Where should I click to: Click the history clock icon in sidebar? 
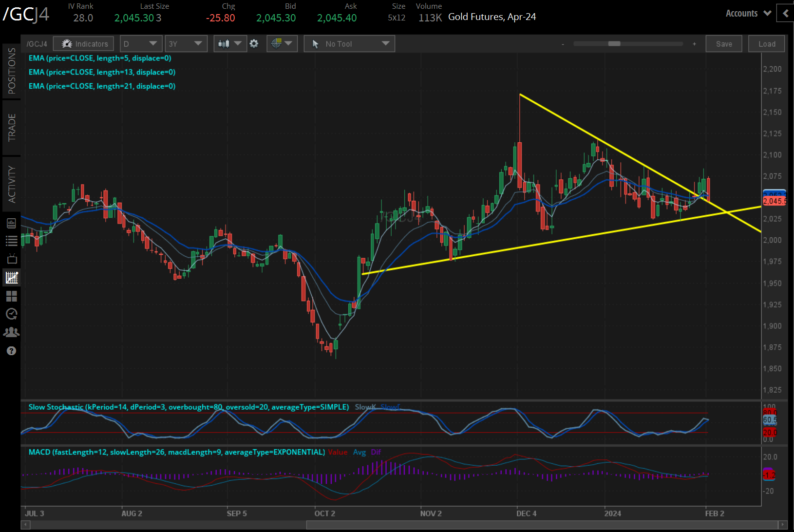12,314
